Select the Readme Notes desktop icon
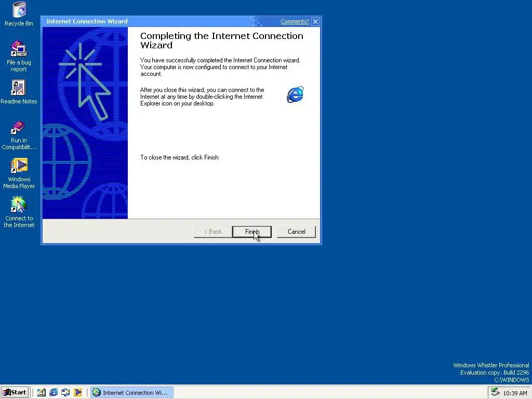 (x=19, y=91)
